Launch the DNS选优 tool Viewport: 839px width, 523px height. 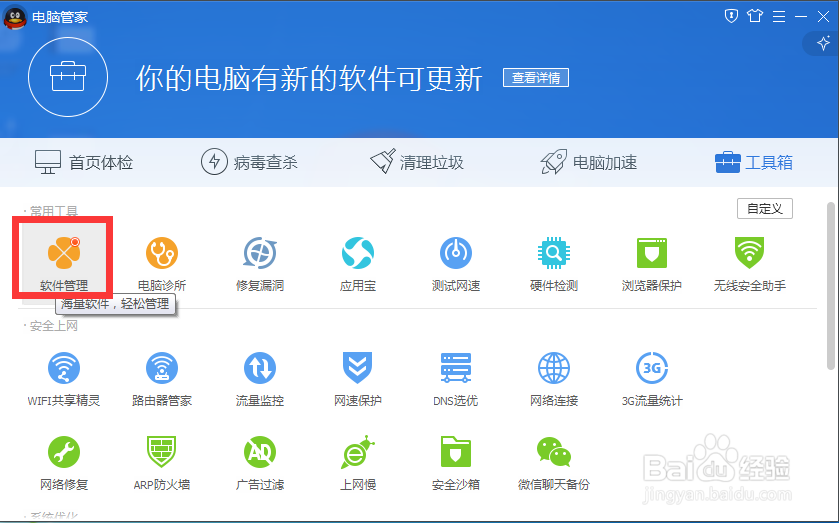coord(456,379)
